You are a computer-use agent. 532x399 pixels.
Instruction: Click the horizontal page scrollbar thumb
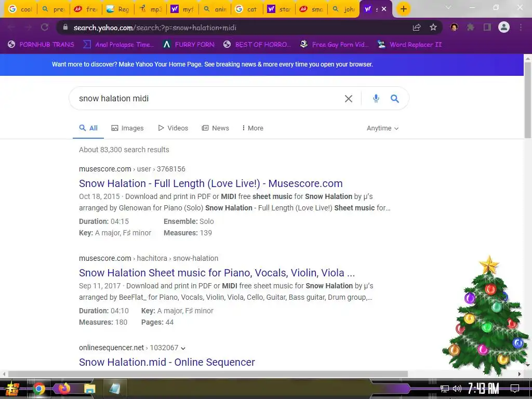(x=208, y=374)
